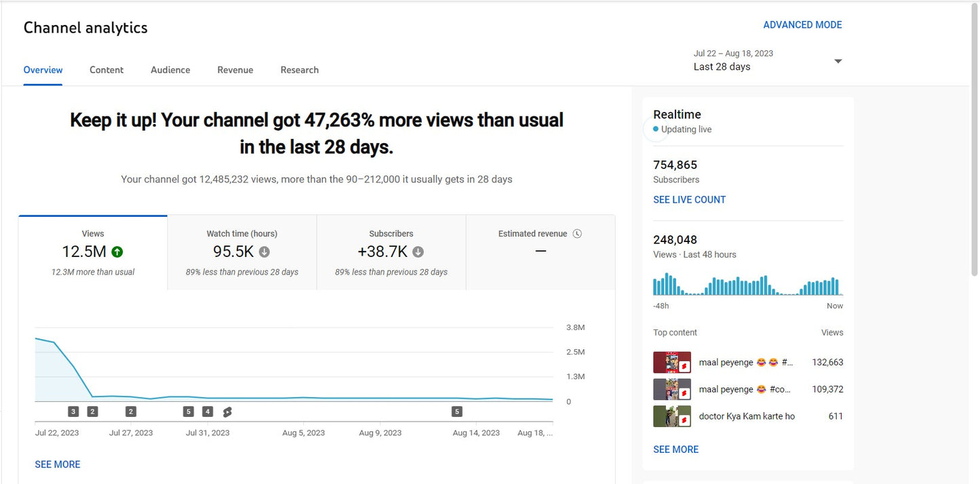Click the realtime 48-hour views bar chart
Image resolution: width=980 pixels, height=484 pixels.
[x=747, y=285]
